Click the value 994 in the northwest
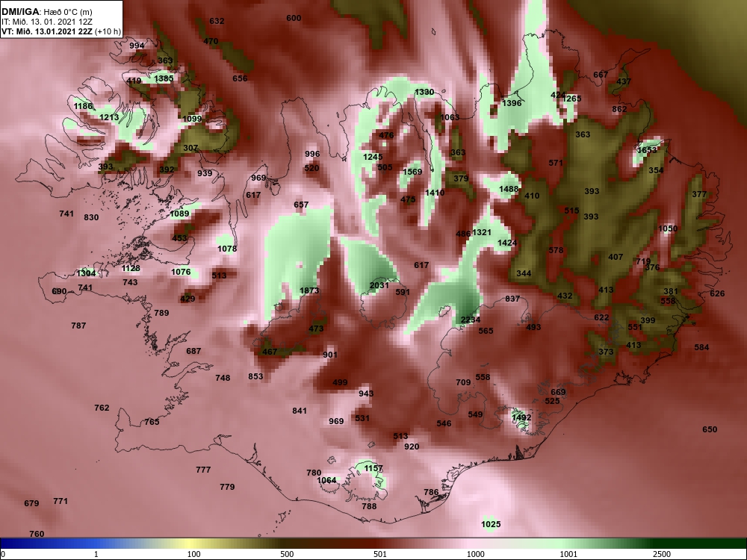747x560 pixels. tap(137, 46)
